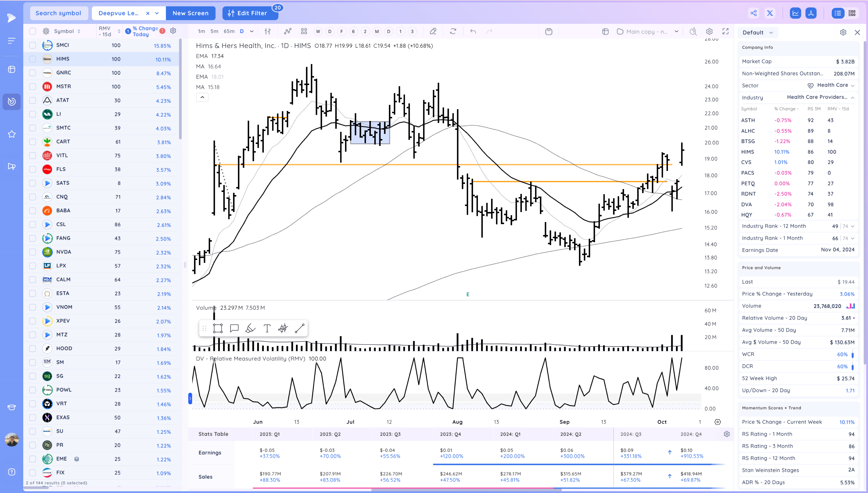Select the 5m timeframe

coord(214,31)
